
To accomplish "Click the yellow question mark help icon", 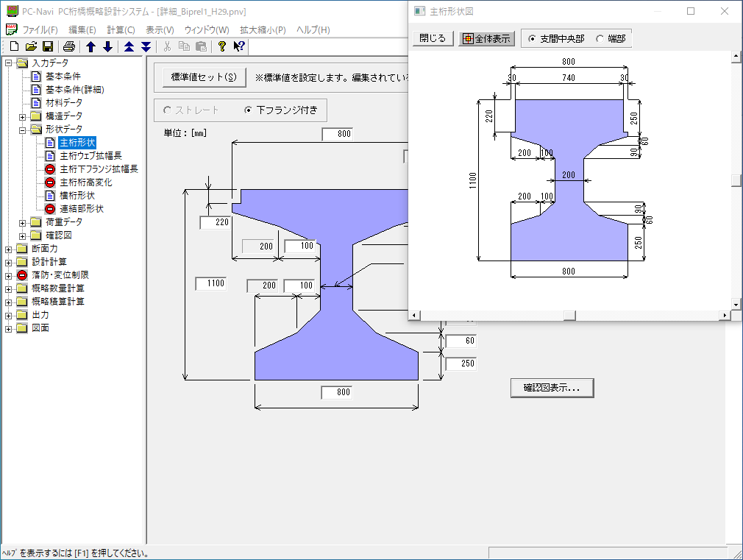I will (221, 47).
